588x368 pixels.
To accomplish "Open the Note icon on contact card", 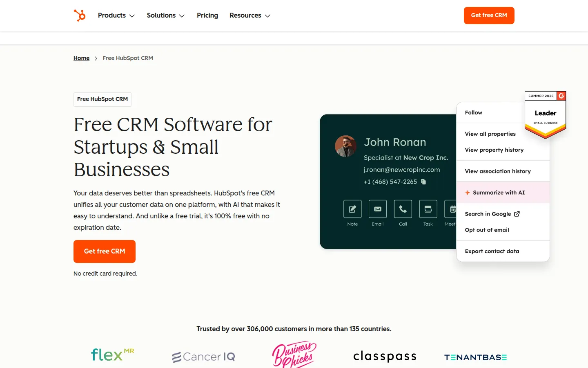I will 352,209.
